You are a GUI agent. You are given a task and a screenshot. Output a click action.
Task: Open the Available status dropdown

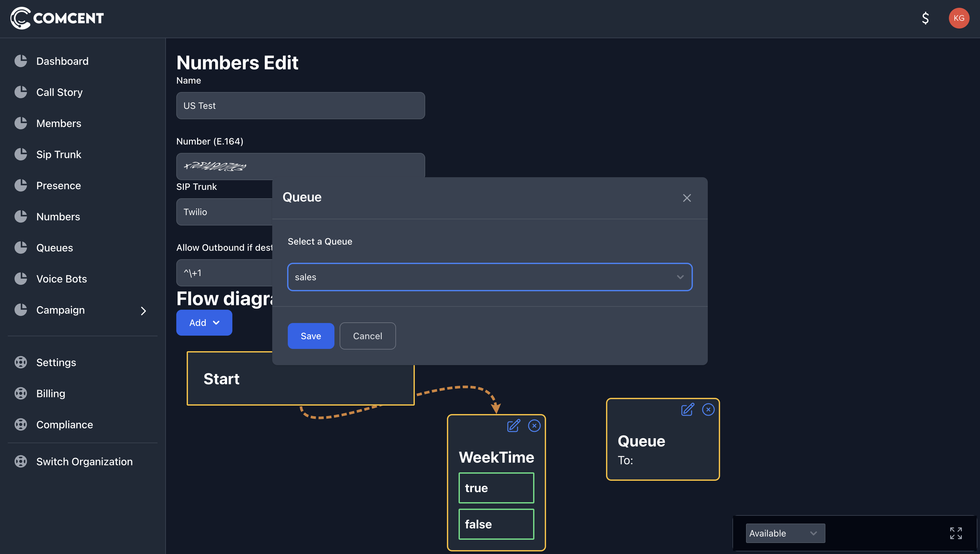pyautogui.click(x=785, y=533)
